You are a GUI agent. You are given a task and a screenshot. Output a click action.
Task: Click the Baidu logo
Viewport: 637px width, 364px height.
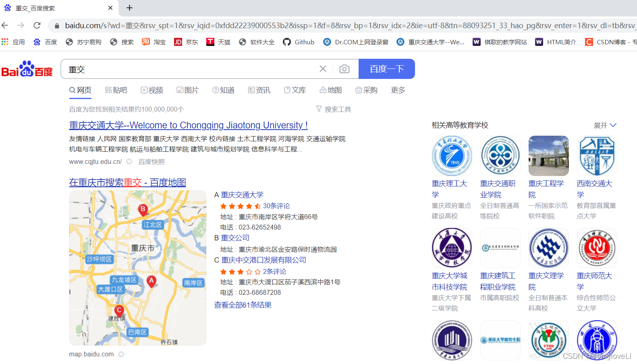[27, 69]
